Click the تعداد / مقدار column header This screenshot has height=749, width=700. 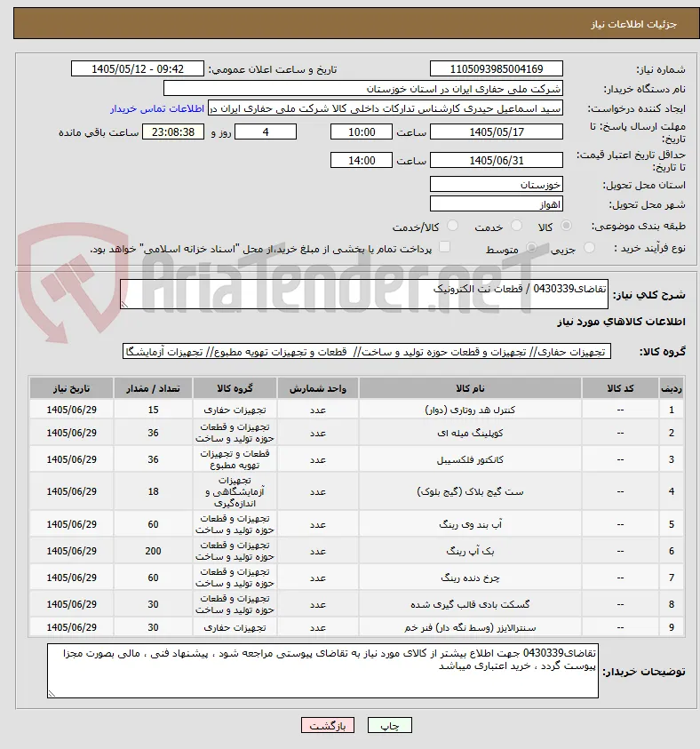click(x=153, y=388)
